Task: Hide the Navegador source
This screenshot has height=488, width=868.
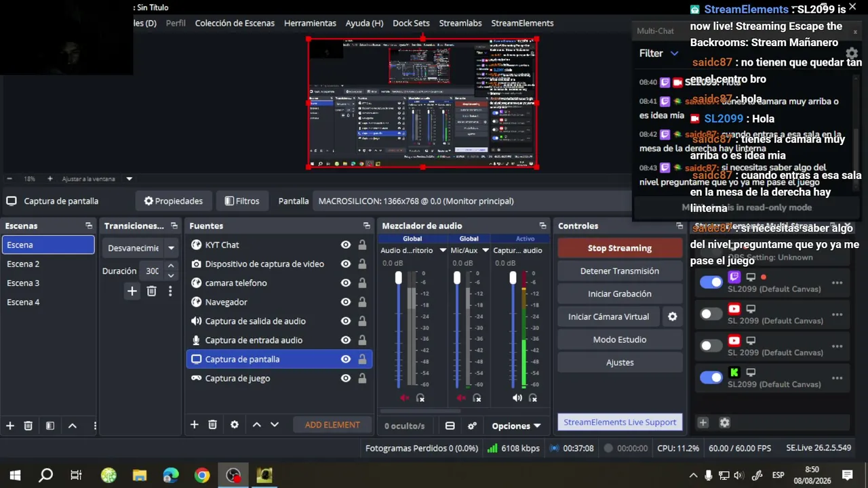Action: click(x=346, y=302)
